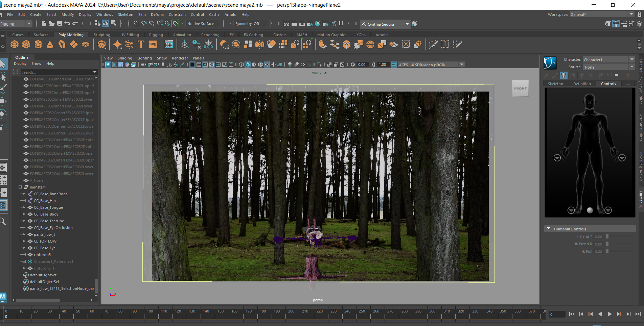
Task: Create a polygon disc from the shelf
Action: (x=86, y=44)
